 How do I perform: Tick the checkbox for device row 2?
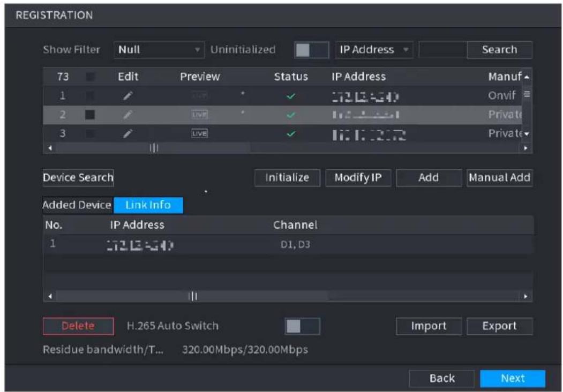coord(90,115)
